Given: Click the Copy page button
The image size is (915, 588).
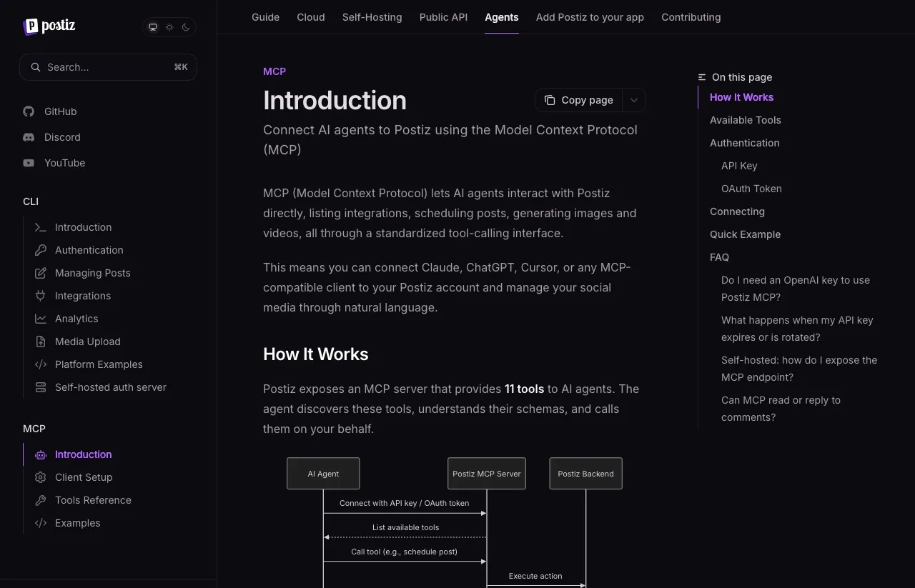Looking at the screenshot, I should (579, 100).
